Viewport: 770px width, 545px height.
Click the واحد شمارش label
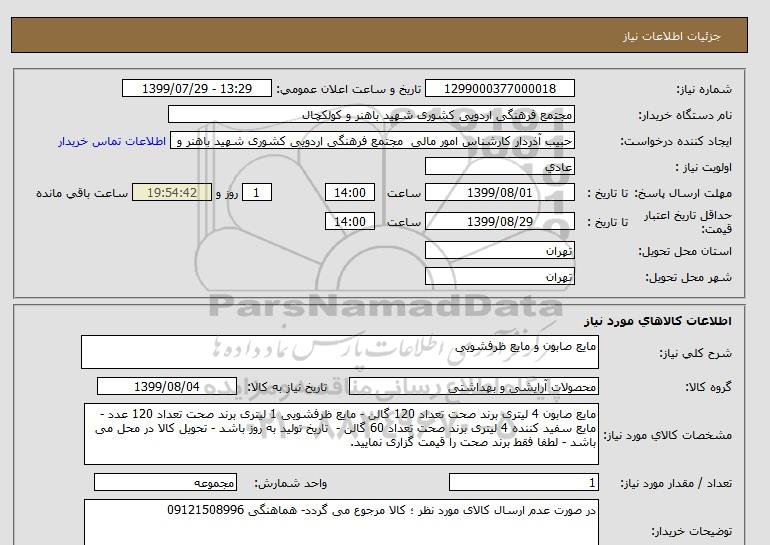[290, 484]
